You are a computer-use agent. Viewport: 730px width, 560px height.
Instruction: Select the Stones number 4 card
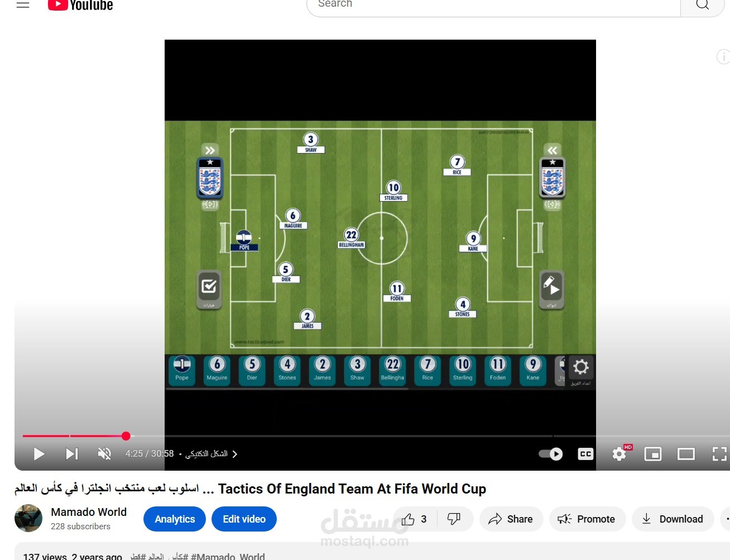[287, 370]
